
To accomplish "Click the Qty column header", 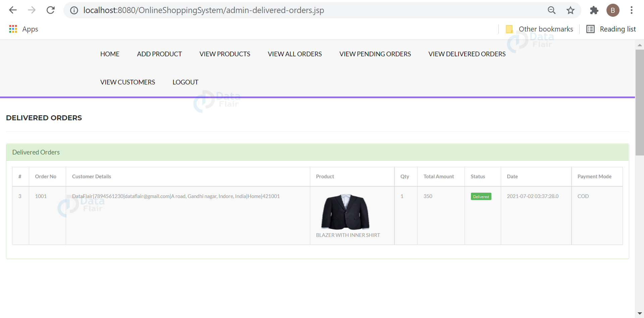I will (x=405, y=176).
